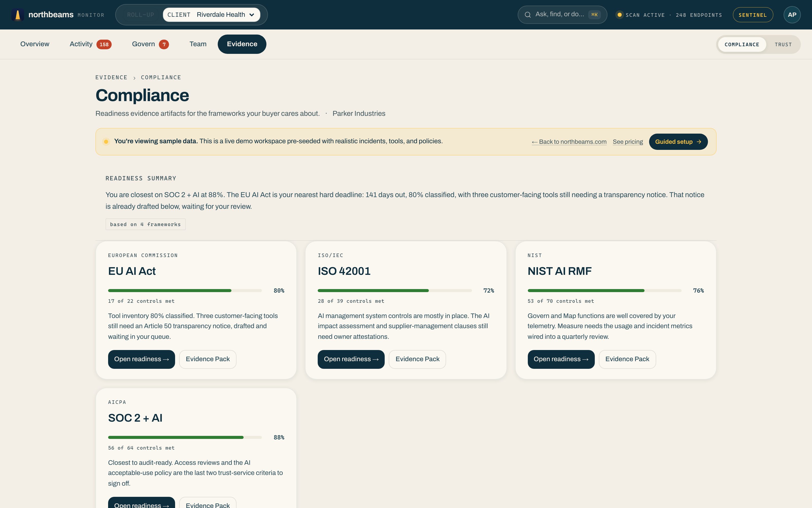Screen dimensions: 812x508
Task: Click the Parker Industries label
Action: pos(359,114)
